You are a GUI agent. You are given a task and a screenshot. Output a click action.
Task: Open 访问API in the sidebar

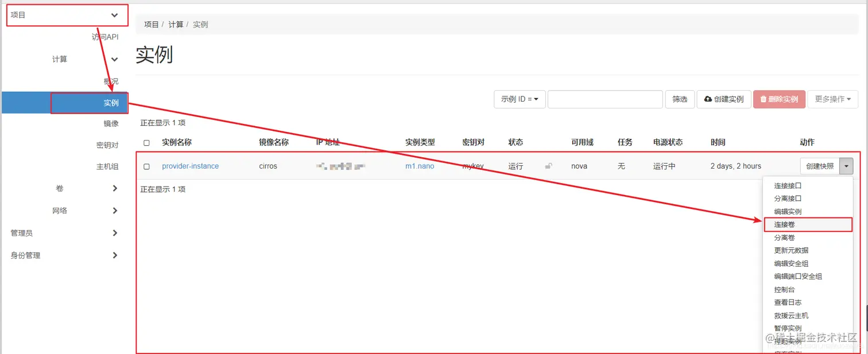(x=105, y=37)
